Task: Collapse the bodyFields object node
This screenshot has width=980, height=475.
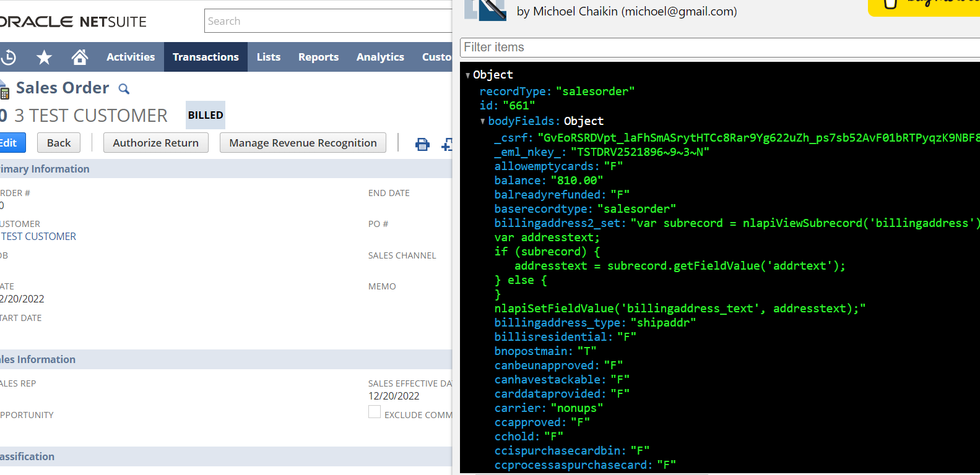Action: (x=483, y=121)
